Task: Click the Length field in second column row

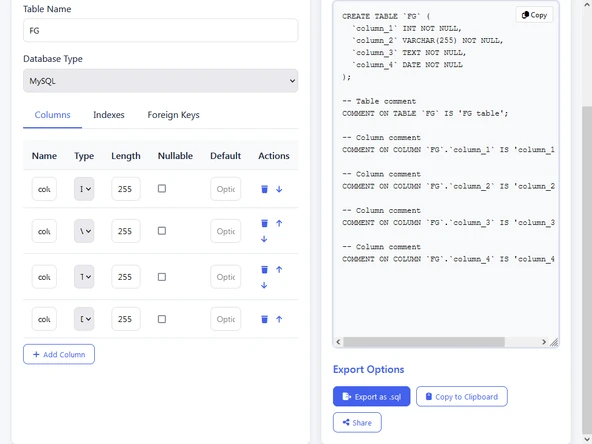Action: 126,231
